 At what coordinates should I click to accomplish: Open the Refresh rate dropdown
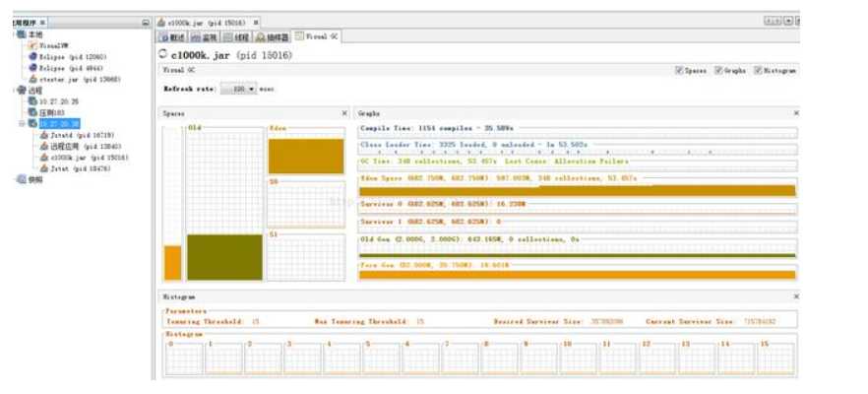click(x=239, y=88)
